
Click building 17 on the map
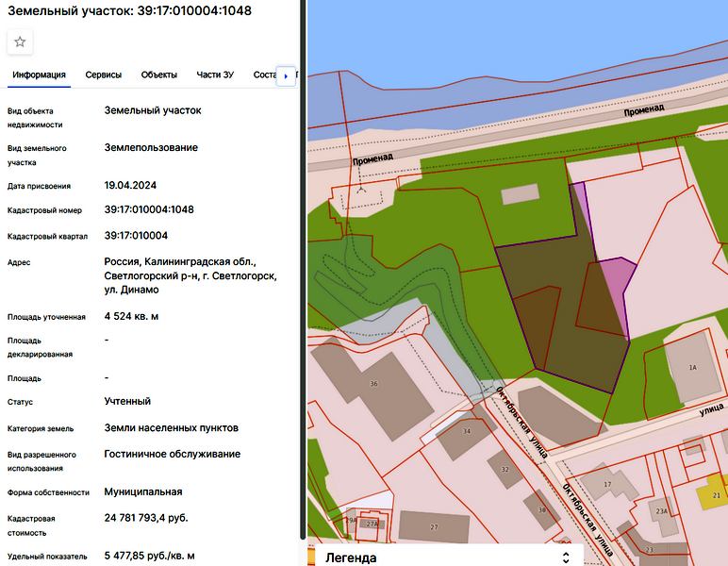click(607, 485)
